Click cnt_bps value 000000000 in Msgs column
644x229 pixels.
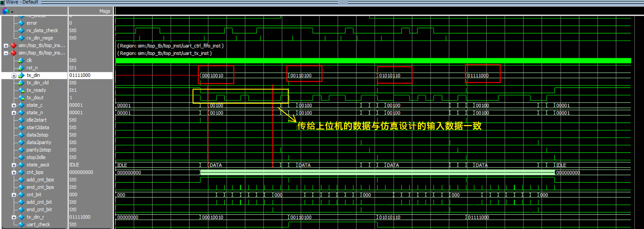(81, 172)
